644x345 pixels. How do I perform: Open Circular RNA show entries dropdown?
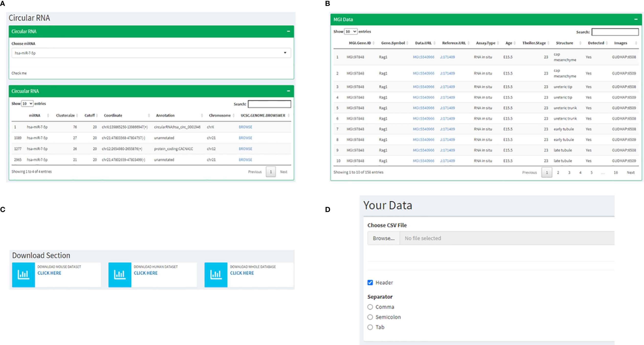point(27,104)
